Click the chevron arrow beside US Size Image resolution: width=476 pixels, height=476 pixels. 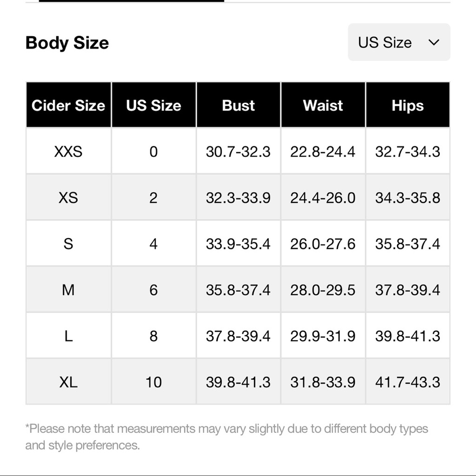[434, 42]
